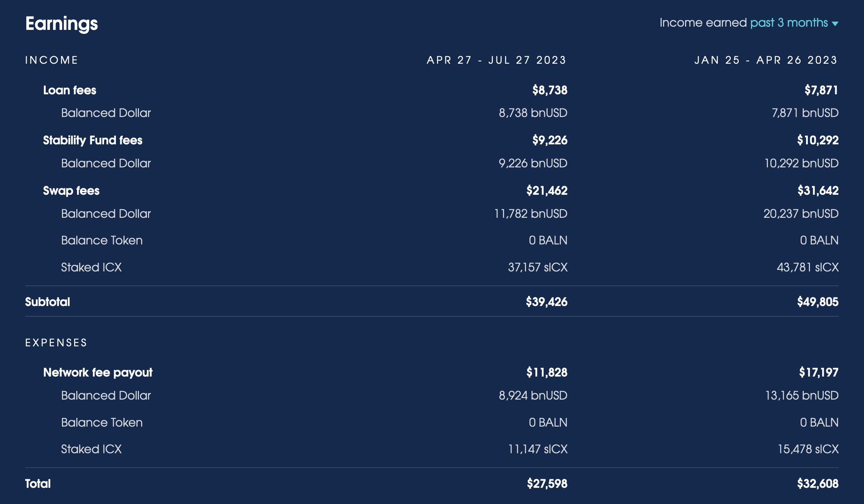Image resolution: width=864 pixels, height=504 pixels.
Task: Click the $39,426 subtotal value
Action: [546, 302]
